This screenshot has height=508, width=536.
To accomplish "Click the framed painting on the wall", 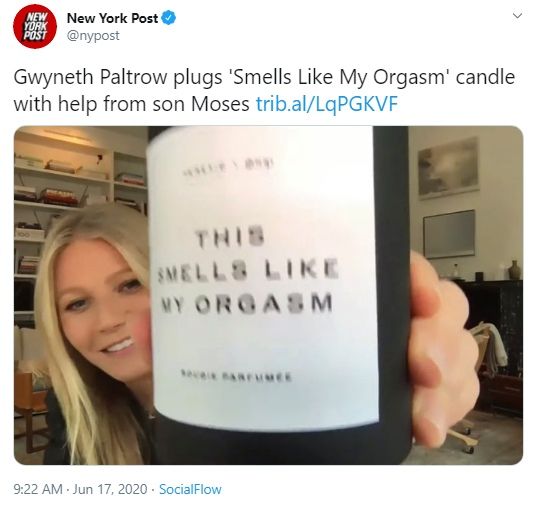I will 448,168.
